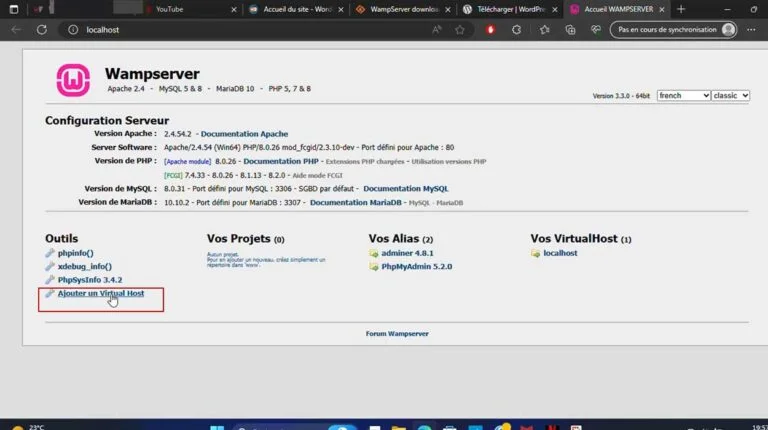The image size is (768, 430).
Task: Click the wrench icon beside phpinfo()
Action: 49,253
